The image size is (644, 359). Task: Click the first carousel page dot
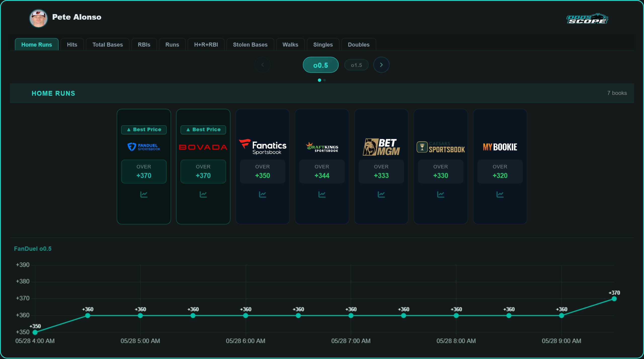click(x=319, y=80)
